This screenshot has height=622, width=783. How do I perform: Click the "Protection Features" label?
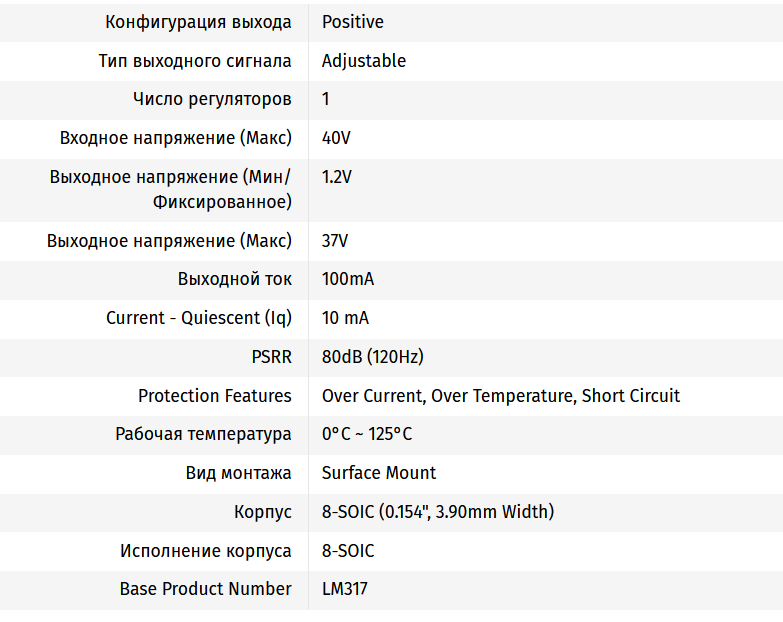[215, 396]
